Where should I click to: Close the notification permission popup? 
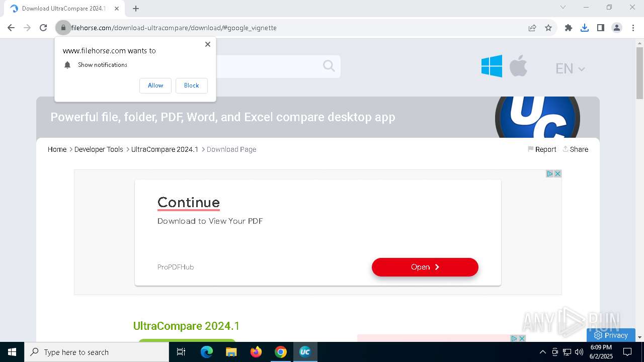point(208,44)
